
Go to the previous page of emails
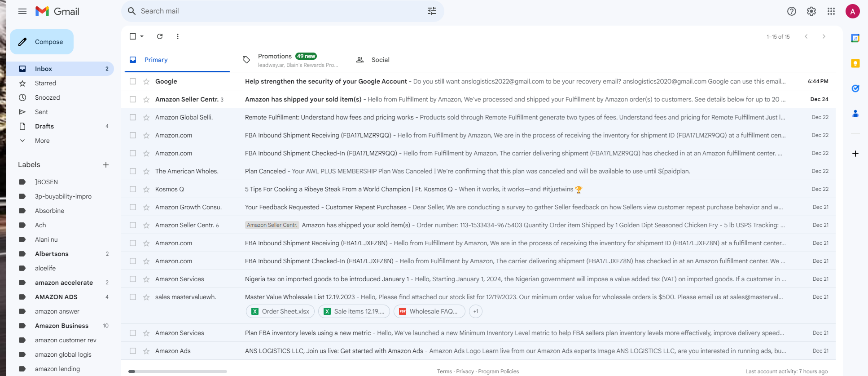pyautogui.click(x=806, y=36)
